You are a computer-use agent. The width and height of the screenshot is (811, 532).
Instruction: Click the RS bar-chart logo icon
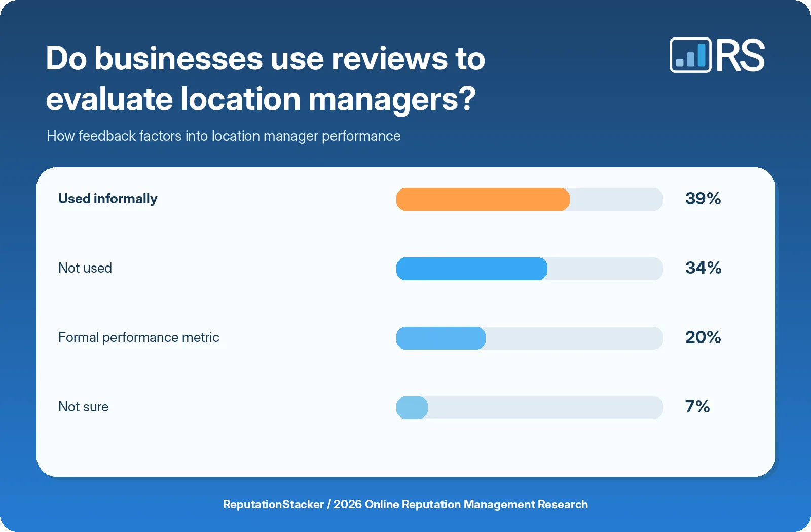click(x=690, y=55)
